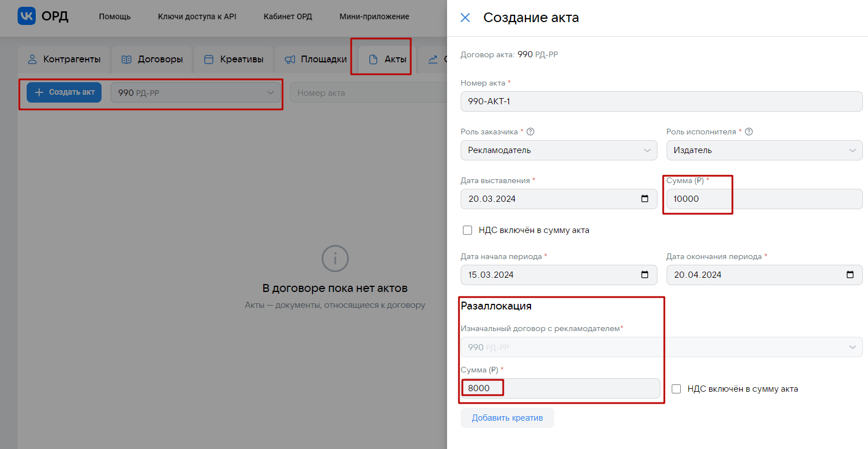Close the Создание акта panel

(465, 18)
